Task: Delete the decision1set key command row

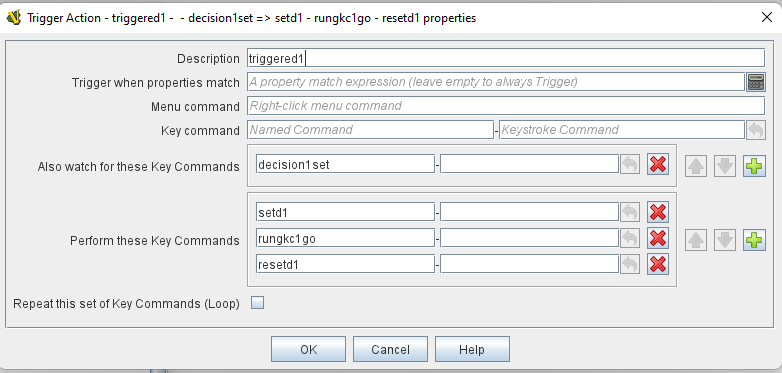Action: pyautogui.click(x=658, y=164)
